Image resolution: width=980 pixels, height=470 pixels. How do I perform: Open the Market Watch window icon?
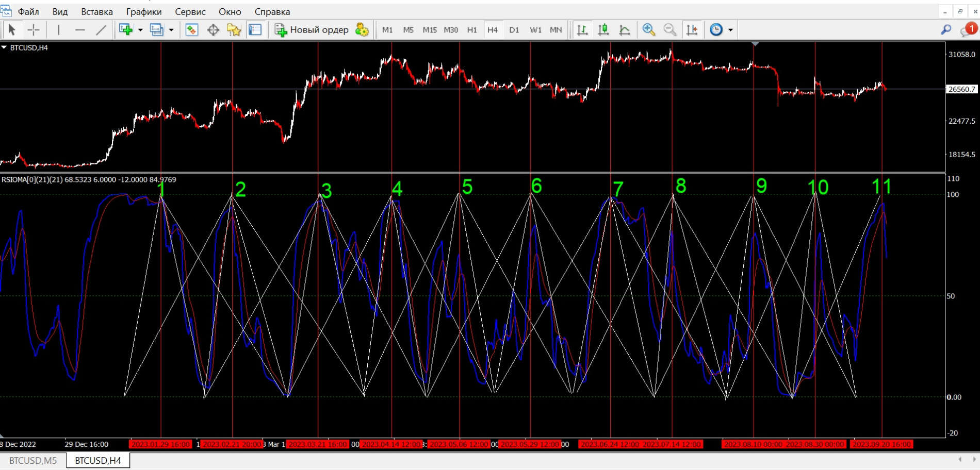tap(192, 30)
